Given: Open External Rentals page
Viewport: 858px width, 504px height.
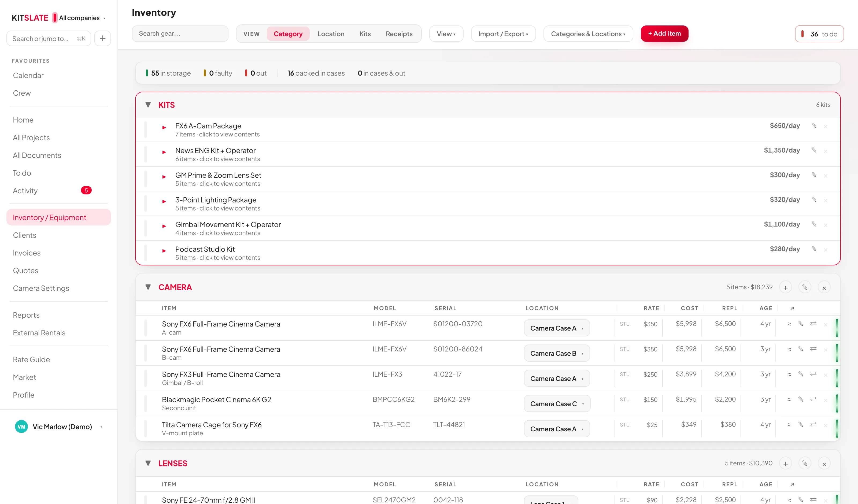Looking at the screenshot, I should (39, 333).
